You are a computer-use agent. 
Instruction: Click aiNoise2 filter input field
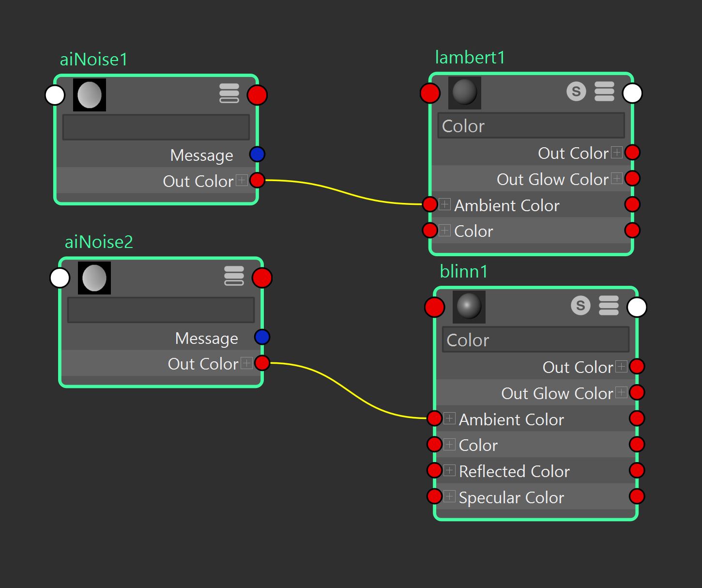click(161, 310)
